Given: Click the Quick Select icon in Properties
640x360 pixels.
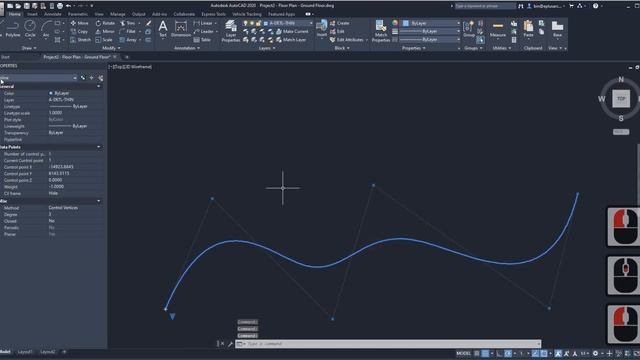Looking at the screenshot, I should click(x=100, y=78).
